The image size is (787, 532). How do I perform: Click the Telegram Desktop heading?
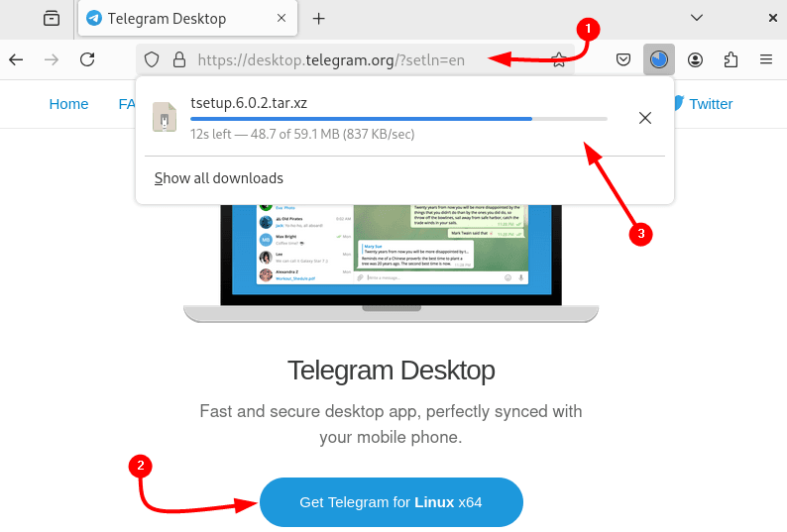pos(391,371)
